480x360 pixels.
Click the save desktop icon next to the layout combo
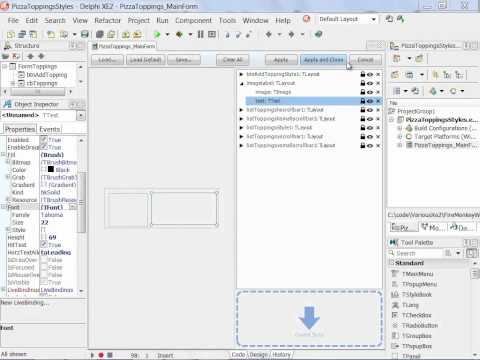389,19
